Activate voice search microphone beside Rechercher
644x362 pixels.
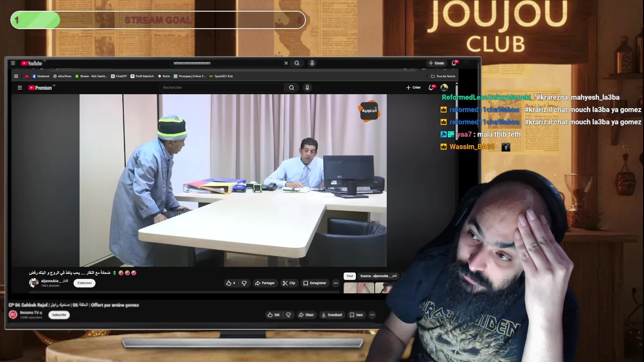click(307, 87)
